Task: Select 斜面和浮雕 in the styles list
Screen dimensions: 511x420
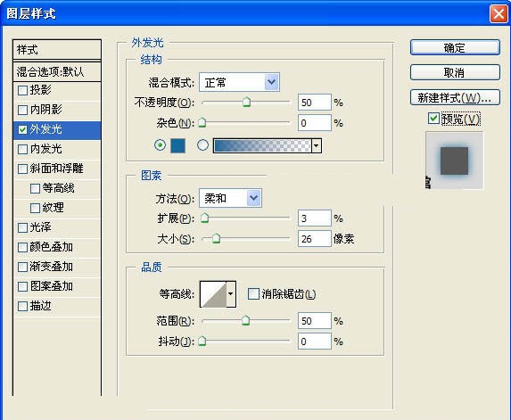Action: coord(57,169)
